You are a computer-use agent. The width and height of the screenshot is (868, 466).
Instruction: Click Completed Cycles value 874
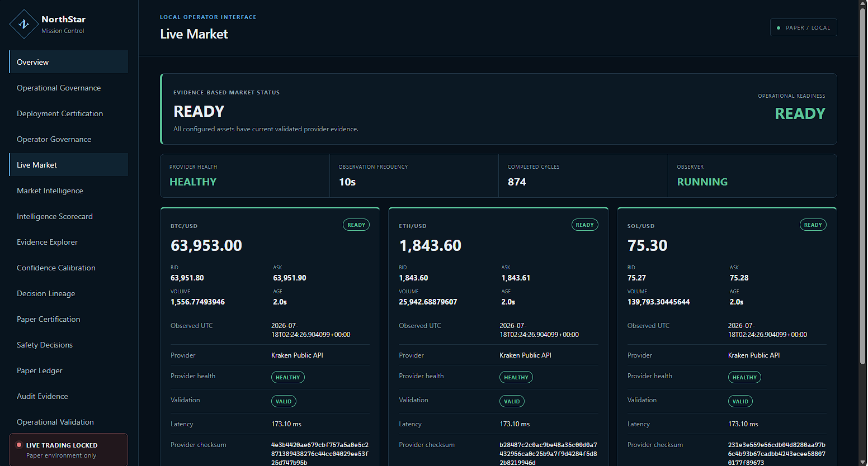coord(517,182)
